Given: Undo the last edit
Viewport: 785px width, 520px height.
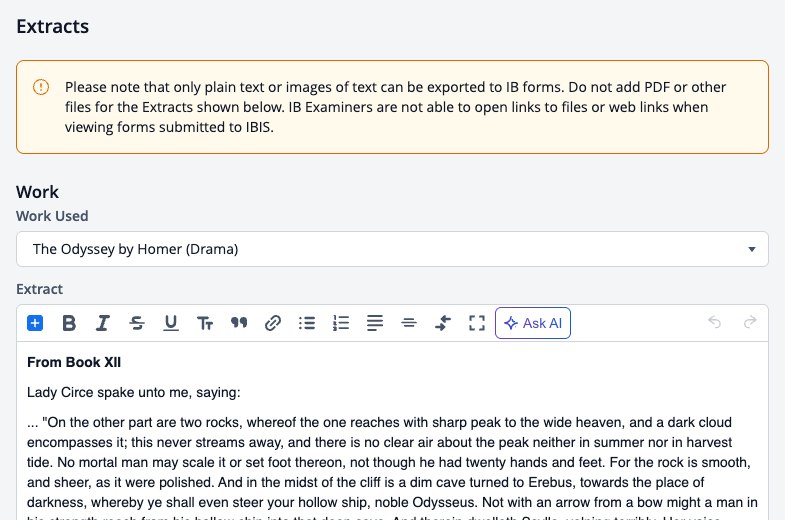Looking at the screenshot, I should tap(714, 322).
